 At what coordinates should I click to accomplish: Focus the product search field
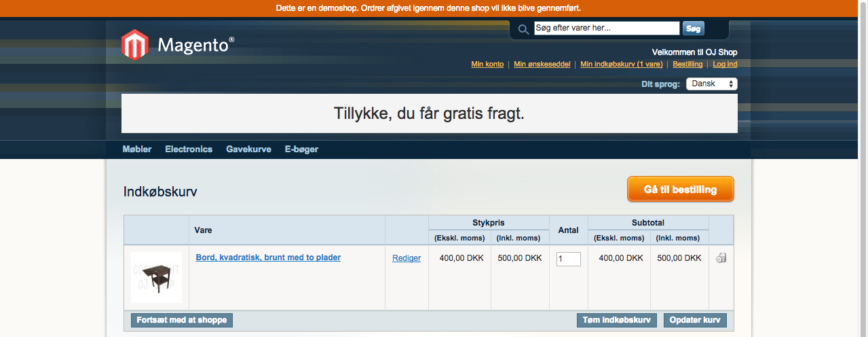coord(606,29)
